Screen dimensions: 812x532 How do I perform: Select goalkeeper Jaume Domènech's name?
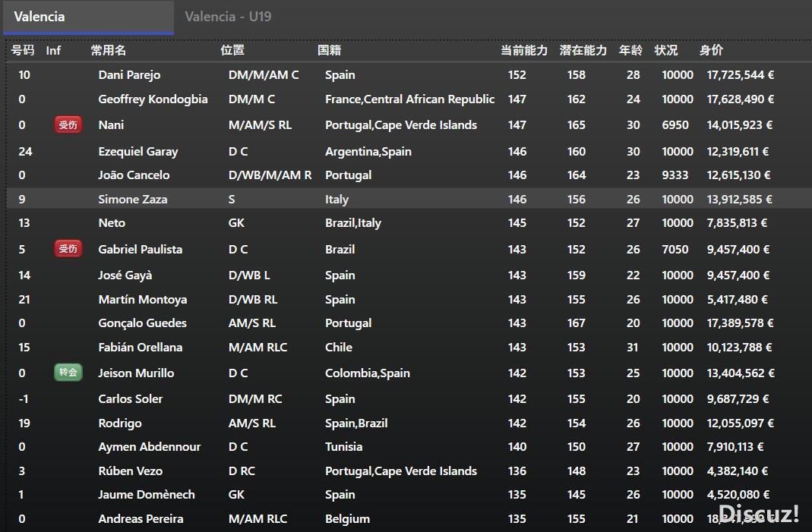[147, 495]
